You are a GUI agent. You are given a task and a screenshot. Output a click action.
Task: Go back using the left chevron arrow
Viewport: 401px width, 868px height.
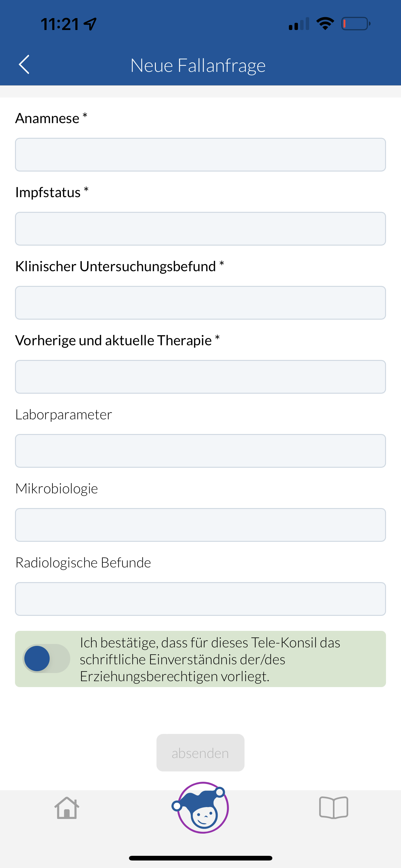pos(24,64)
